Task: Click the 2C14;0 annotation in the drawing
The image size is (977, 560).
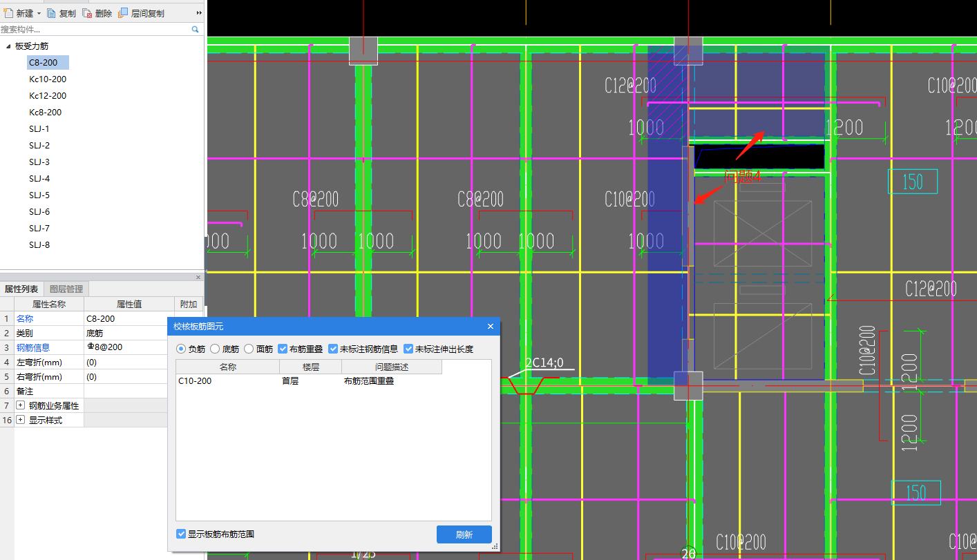Action: tap(544, 363)
